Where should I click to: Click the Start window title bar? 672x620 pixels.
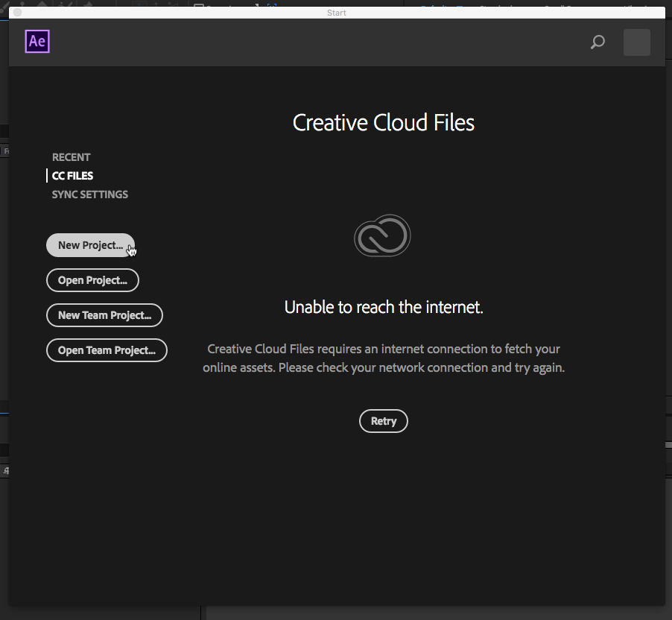[x=337, y=13]
